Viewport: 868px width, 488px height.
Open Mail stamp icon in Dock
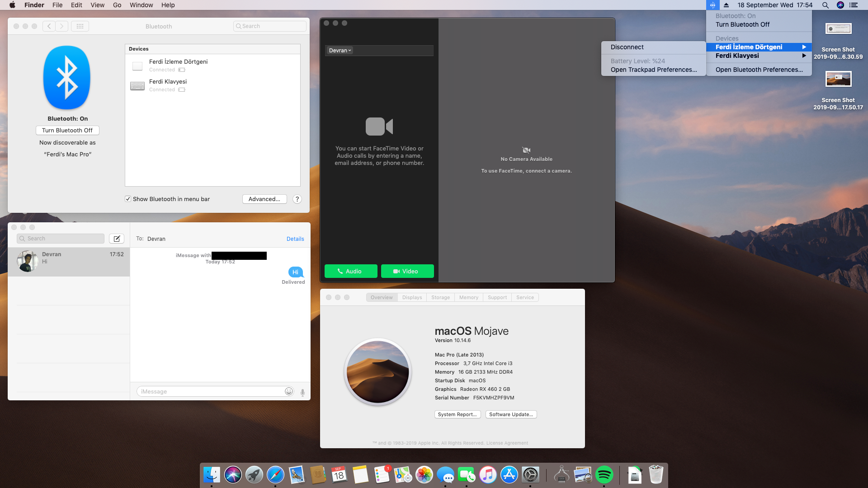tap(297, 475)
